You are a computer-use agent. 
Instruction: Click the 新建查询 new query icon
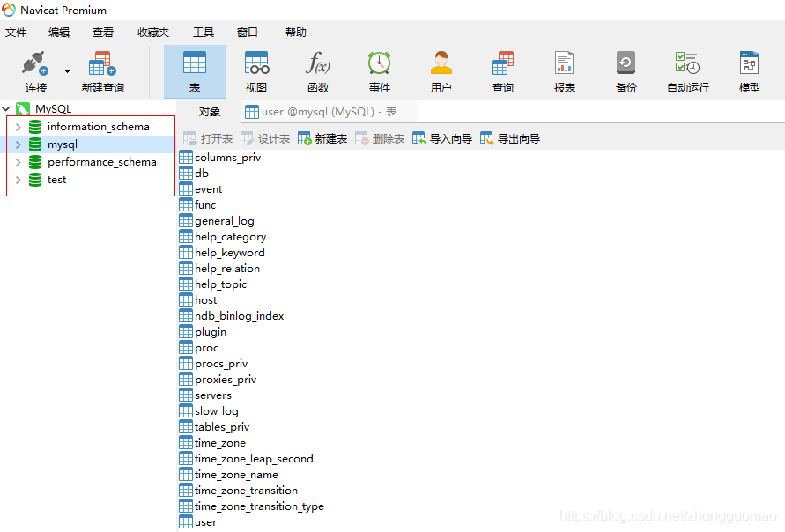(x=102, y=63)
